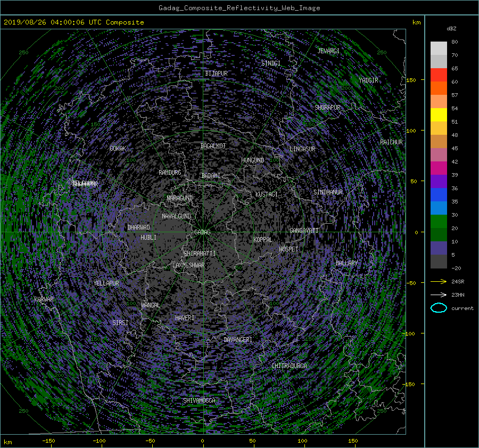Select the magenta 42 dBZ color swatch
The height and width of the screenshot is (448, 479).
439,168
